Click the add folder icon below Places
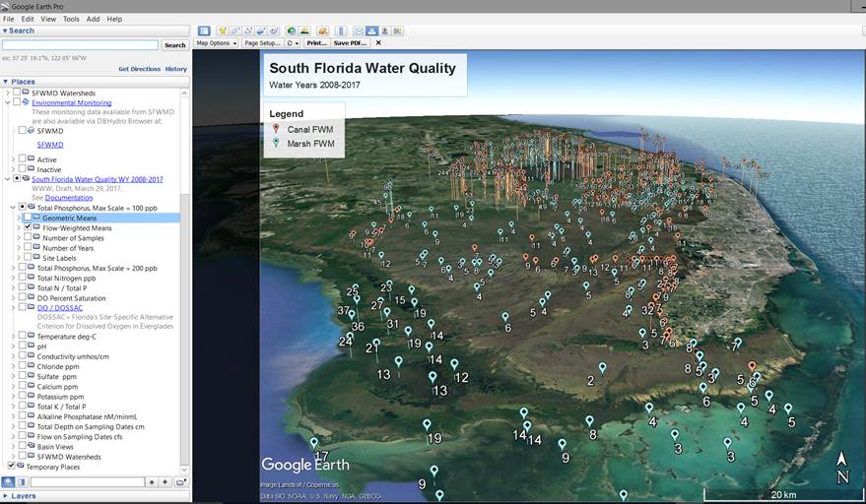The height and width of the screenshot is (504, 866). click(x=180, y=482)
